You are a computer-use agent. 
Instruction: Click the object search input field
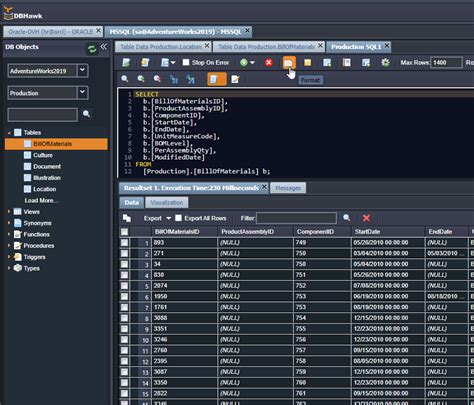tap(43, 115)
